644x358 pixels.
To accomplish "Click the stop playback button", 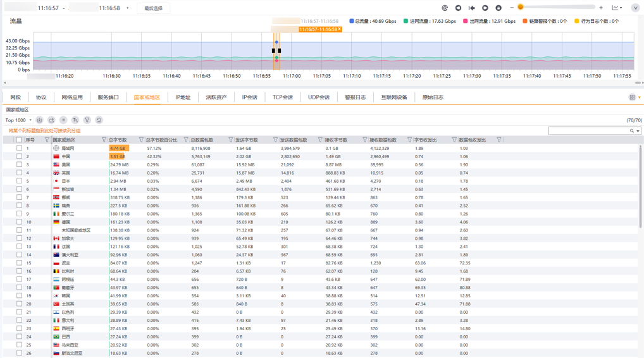I will tap(498, 8).
